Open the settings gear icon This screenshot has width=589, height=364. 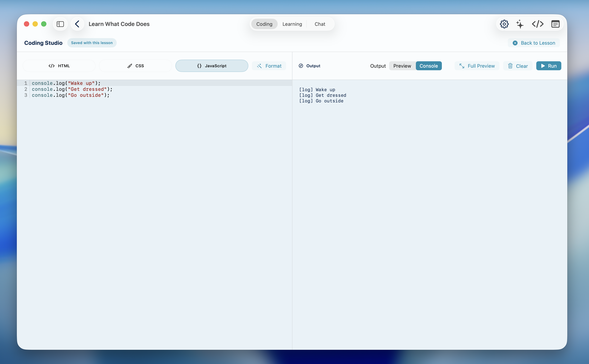504,24
